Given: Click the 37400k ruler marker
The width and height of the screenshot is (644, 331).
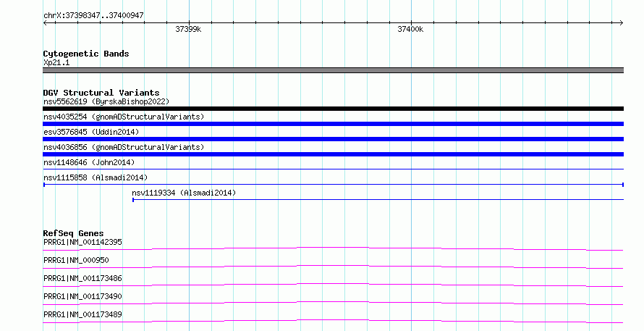Looking at the screenshot, I should pos(410,29).
